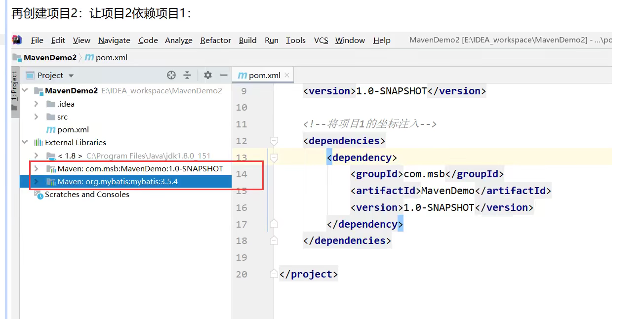644x319 pixels.
Task: Toggle the 1: Project tool window stripe
Action: point(14,92)
